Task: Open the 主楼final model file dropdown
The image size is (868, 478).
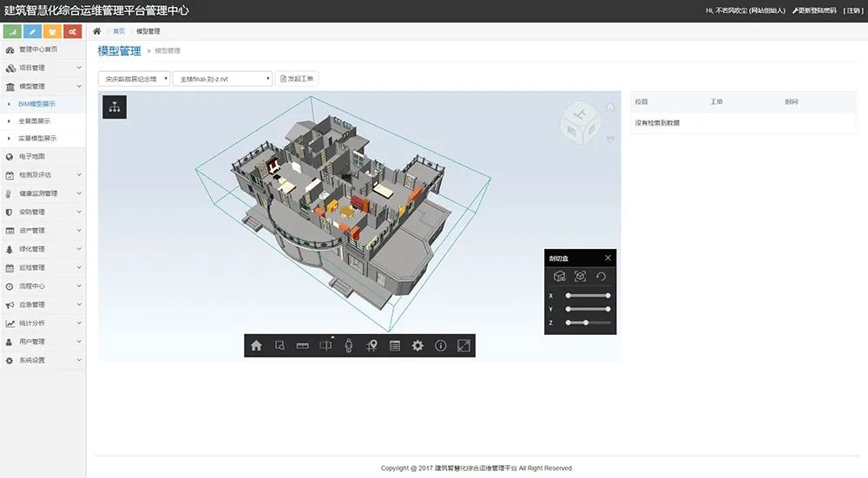Action: pyautogui.click(x=222, y=79)
